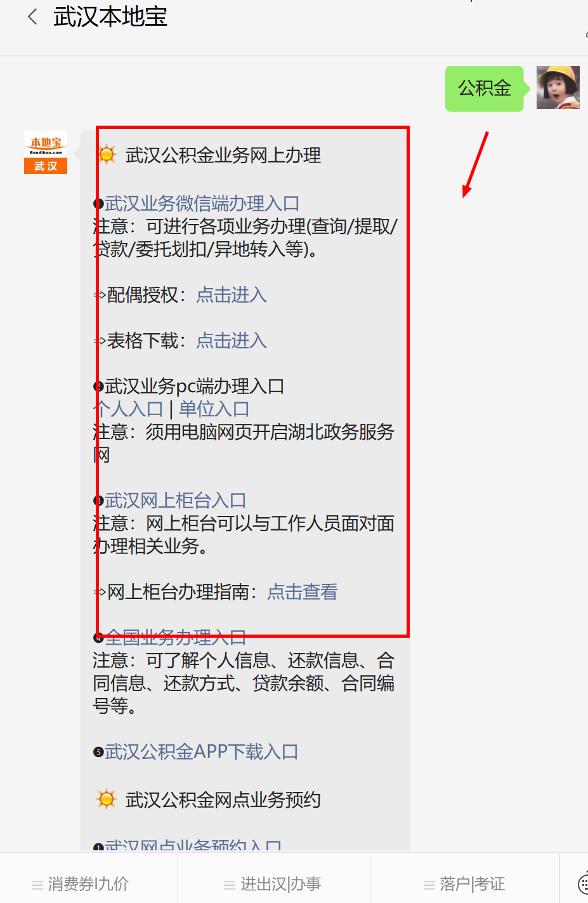Expand menu icon next to 进出汉|办事
Viewport: 588px width, 903px height.
click(x=230, y=885)
